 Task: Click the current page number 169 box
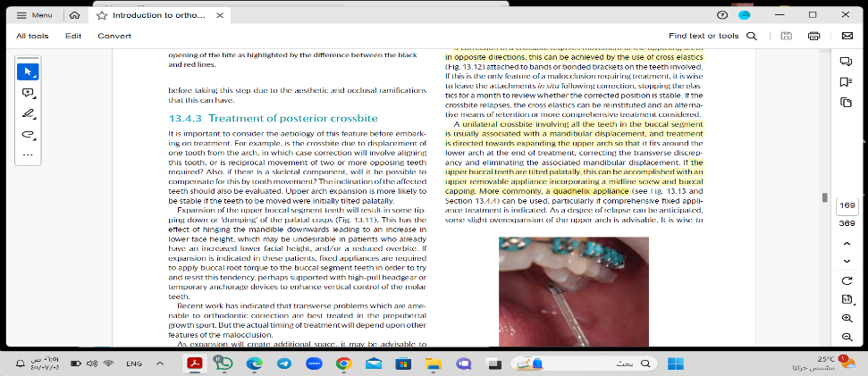847,205
